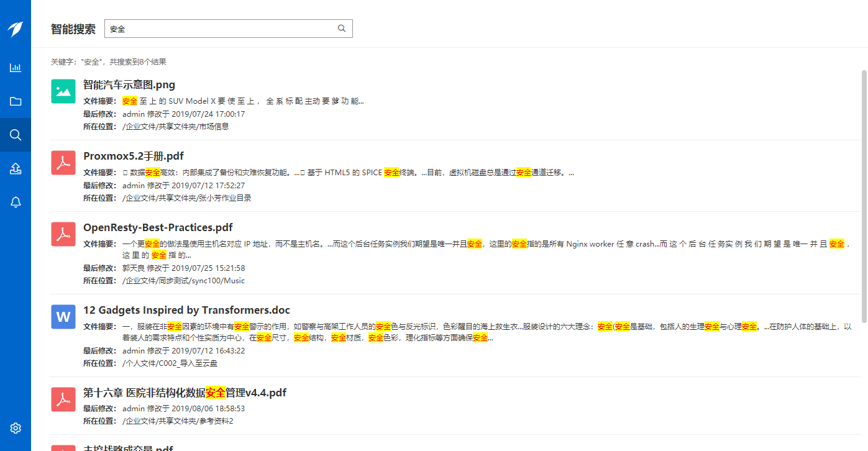Image resolution: width=868 pixels, height=451 pixels.
Task: Click the PDF icon for OpenResty-Best-Practices.pdf
Action: pos(63,234)
